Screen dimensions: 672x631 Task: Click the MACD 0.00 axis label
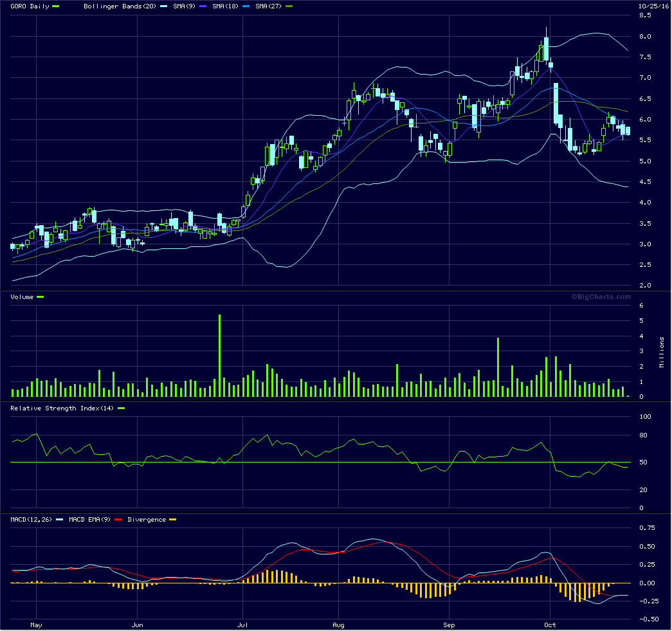pos(647,583)
